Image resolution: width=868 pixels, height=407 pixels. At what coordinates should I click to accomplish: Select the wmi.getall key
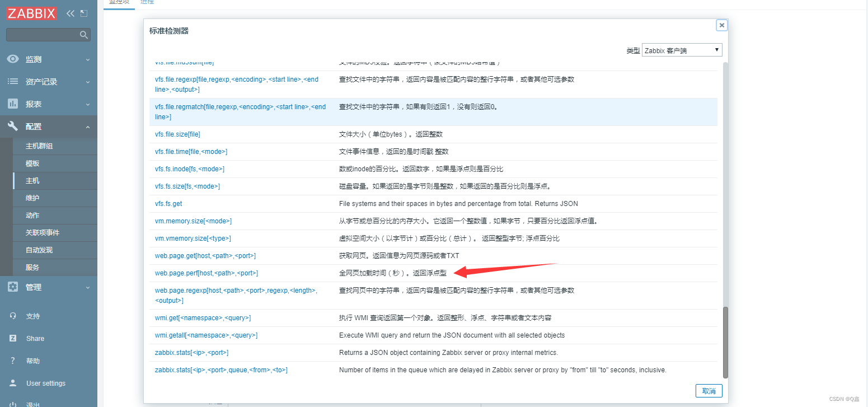pyautogui.click(x=206, y=335)
